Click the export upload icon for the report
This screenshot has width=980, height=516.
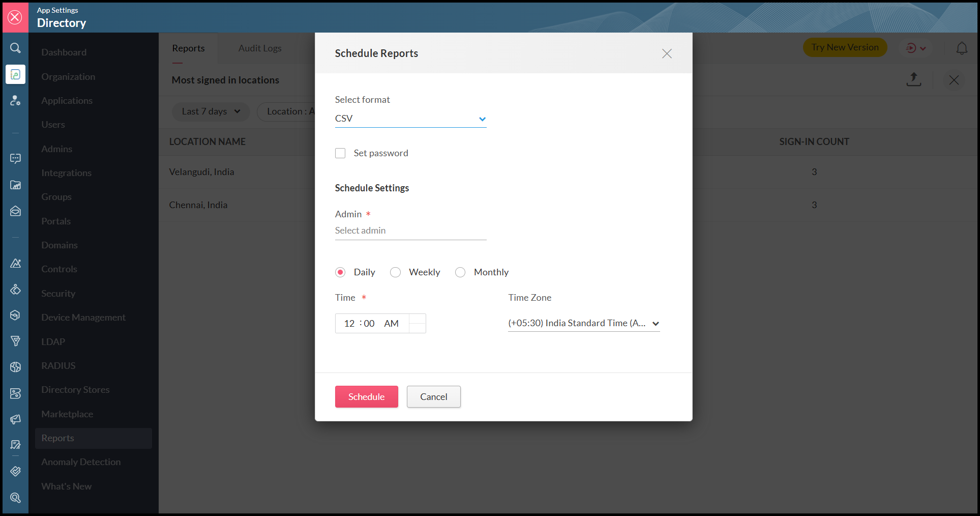tap(914, 79)
